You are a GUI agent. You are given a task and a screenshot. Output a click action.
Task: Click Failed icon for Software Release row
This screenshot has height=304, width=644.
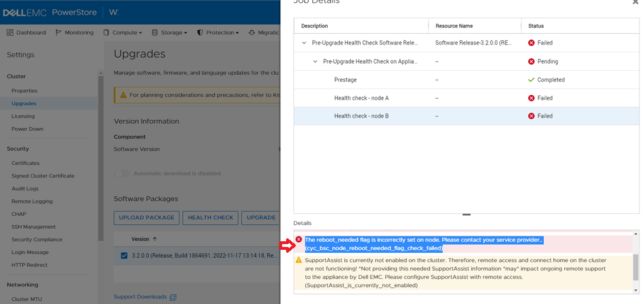(x=531, y=43)
